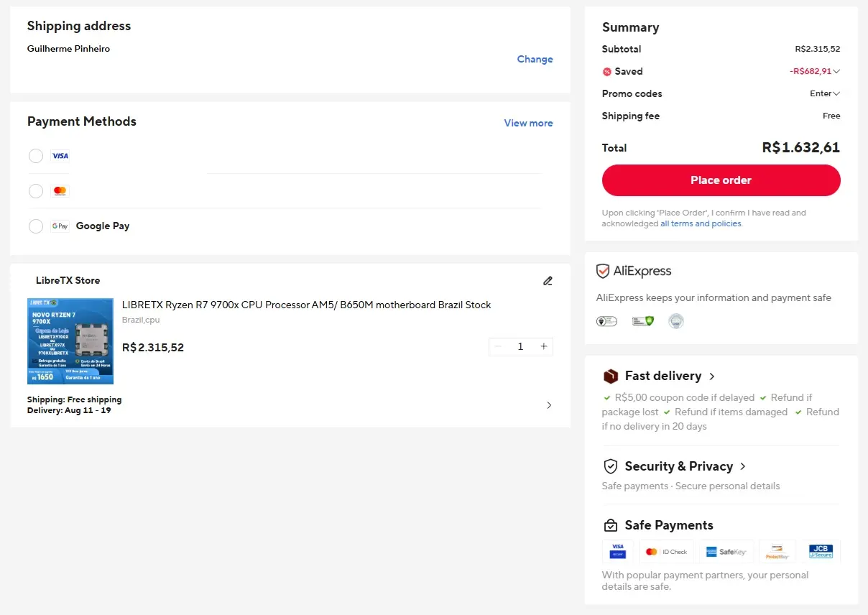The image size is (868, 615).
Task: Select the Visa payment radio button
Action: [x=36, y=156]
